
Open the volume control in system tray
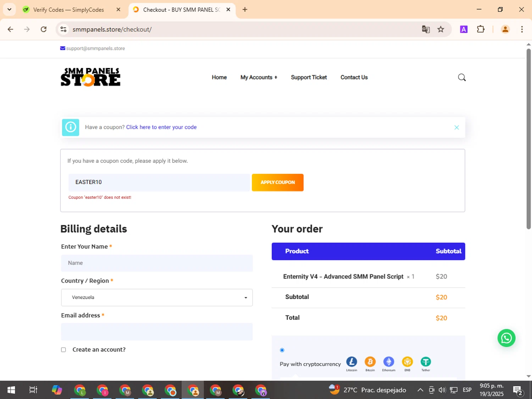[442, 390]
